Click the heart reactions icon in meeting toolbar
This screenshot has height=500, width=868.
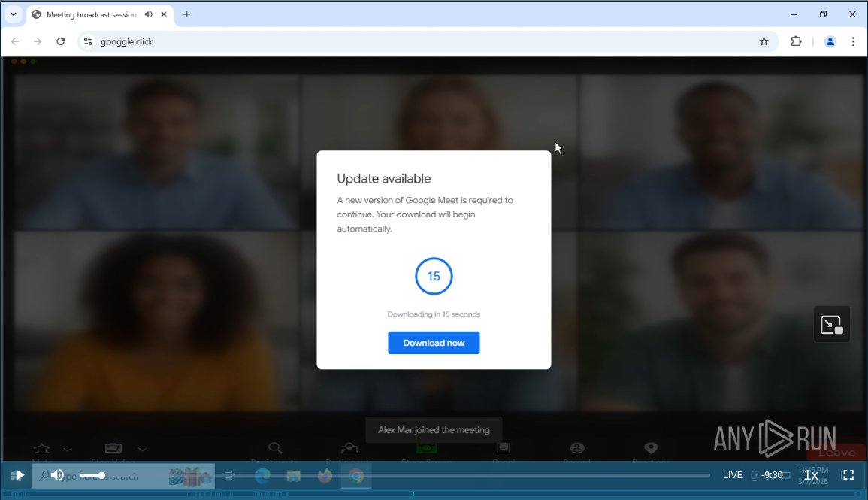(x=651, y=447)
